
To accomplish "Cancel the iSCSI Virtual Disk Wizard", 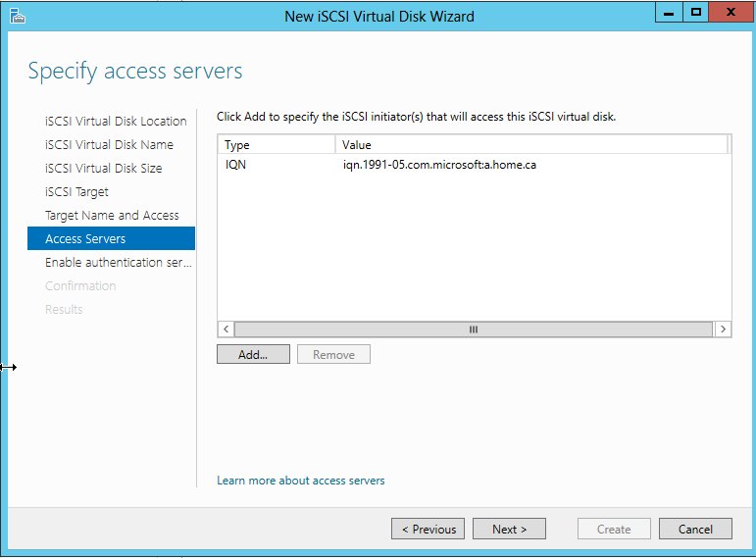I will (x=694, y=529).
